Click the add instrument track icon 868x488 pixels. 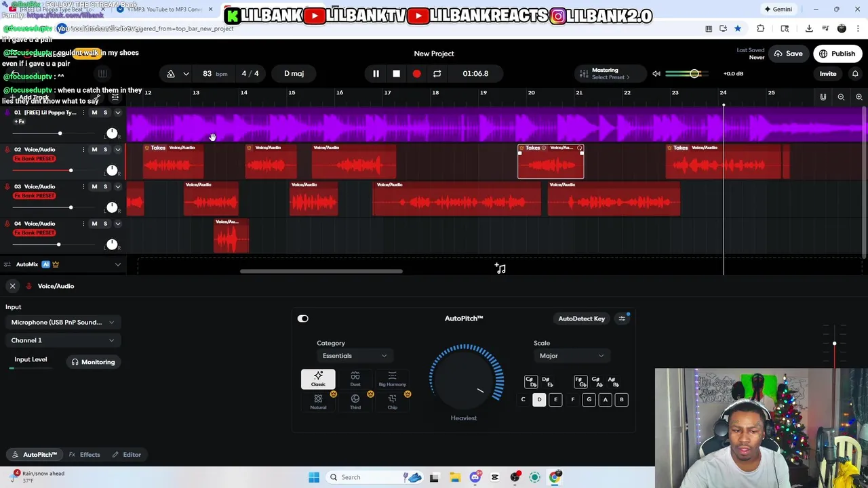[500, 268]
